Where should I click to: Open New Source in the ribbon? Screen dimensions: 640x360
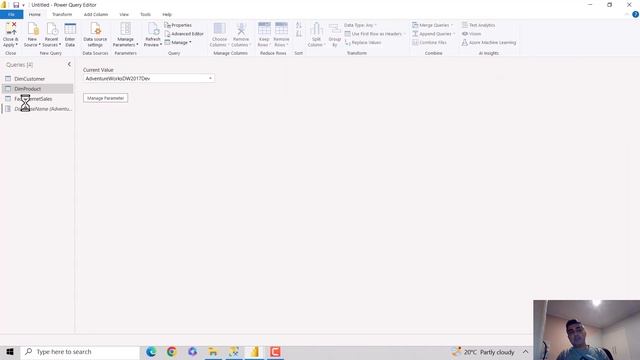[32, 34]
